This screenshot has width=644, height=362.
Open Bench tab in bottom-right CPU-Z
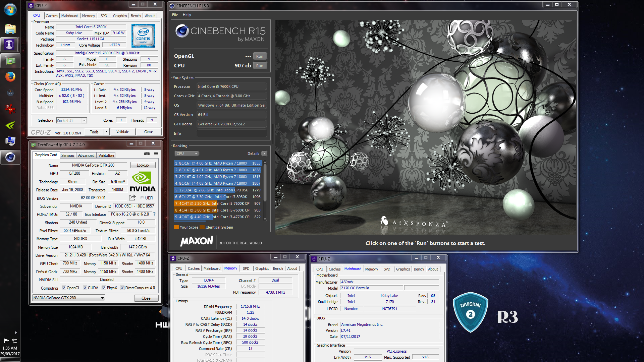[419, 269]
